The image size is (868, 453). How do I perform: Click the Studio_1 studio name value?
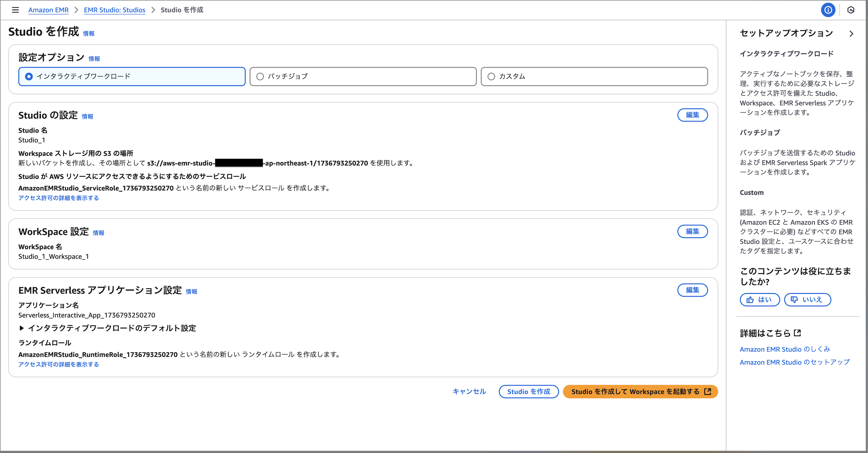32,140
